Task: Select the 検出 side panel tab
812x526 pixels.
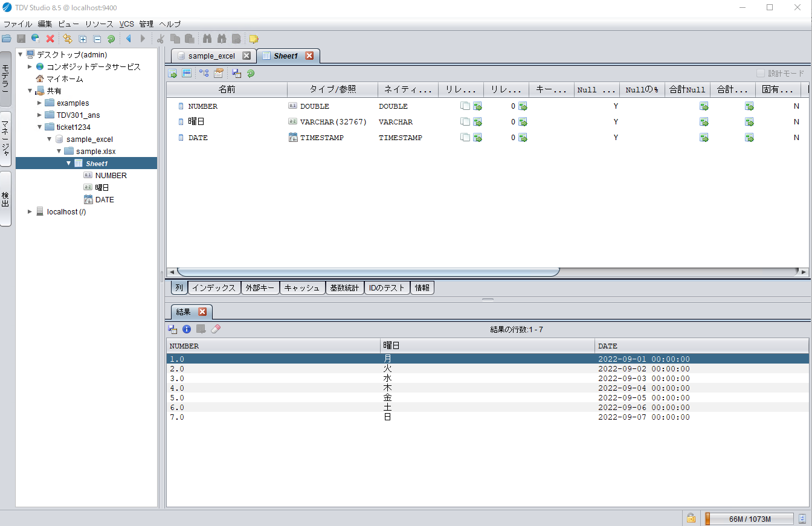Action: tap(5, 199)
